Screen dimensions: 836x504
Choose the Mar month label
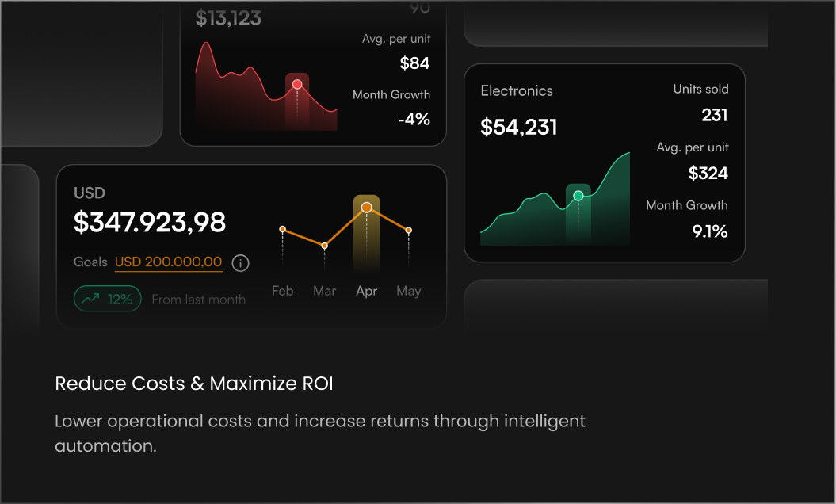pyautogui.click(x=325, y=291)
